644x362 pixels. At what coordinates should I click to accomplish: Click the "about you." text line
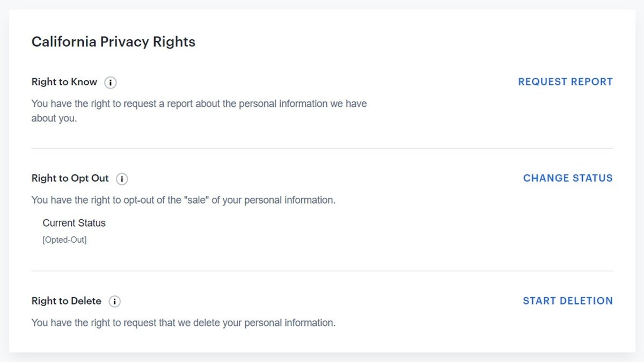(x=54, y=119)
